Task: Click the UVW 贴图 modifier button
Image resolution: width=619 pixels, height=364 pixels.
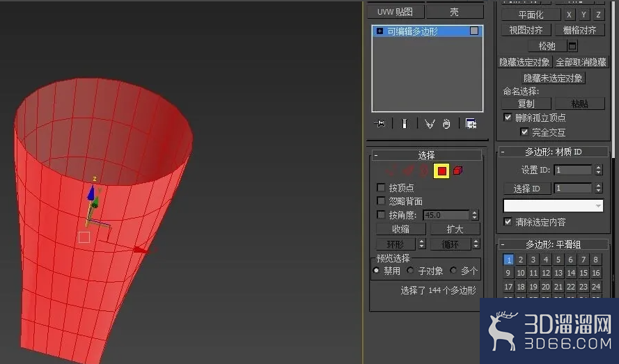Action: coord(395,12)
